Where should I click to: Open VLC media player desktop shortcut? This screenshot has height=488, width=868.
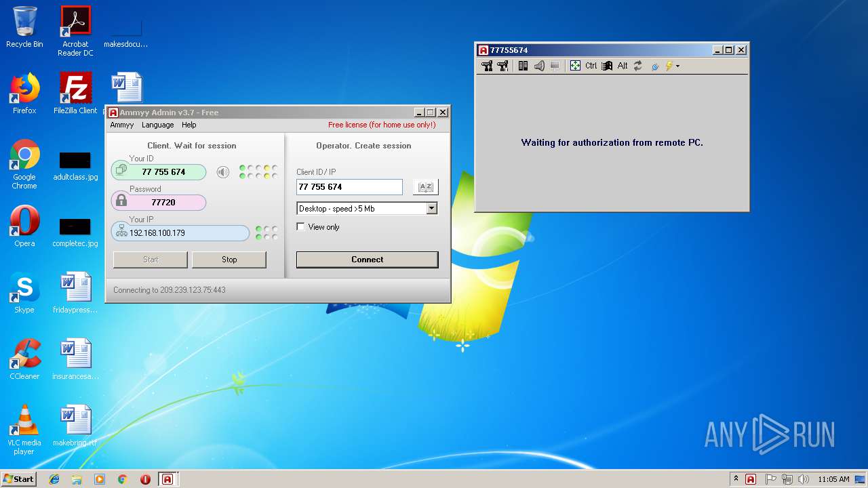click(x=24, y=430)
